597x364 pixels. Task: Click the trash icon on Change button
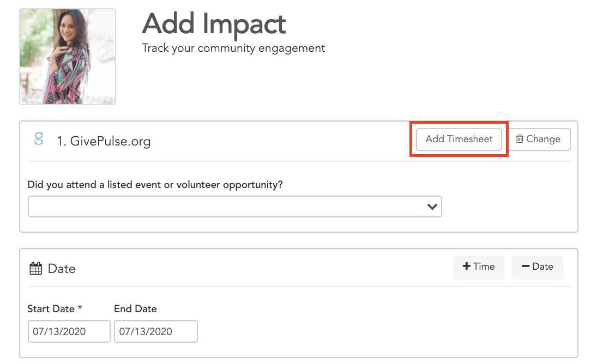click(x=520, y=139)
